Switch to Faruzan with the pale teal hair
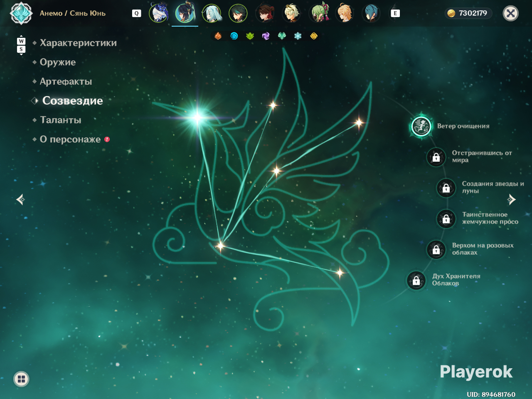 (x=212, y=13)
